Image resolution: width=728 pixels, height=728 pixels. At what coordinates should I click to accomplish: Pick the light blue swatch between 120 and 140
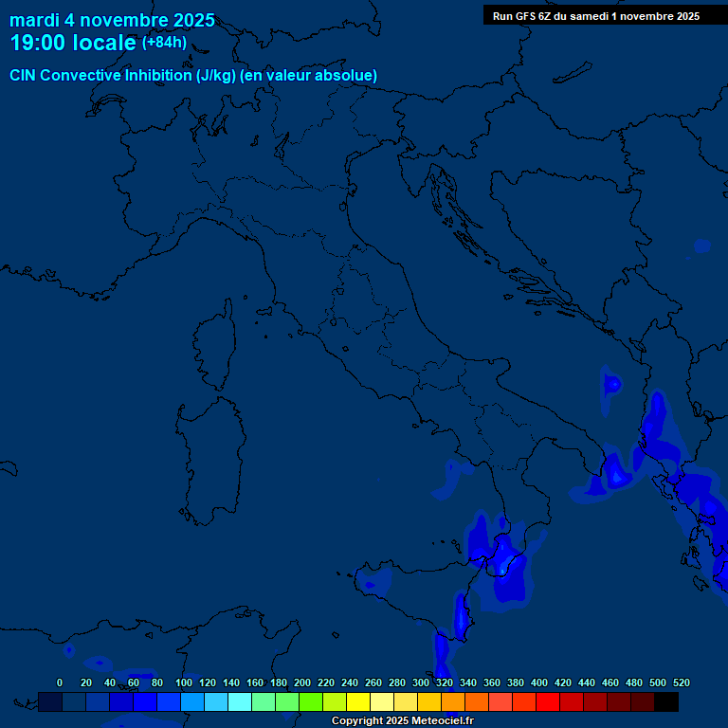click(x=216, y=702)
